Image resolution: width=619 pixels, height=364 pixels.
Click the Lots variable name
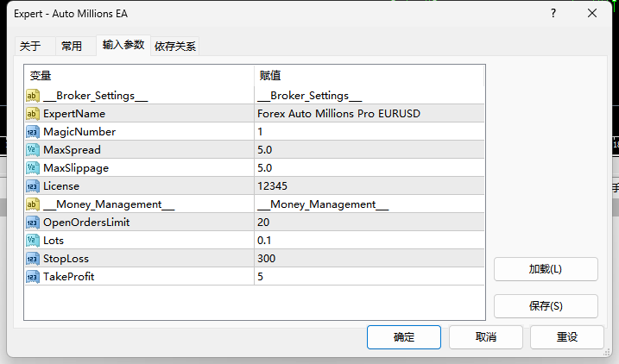click(54, 241)
